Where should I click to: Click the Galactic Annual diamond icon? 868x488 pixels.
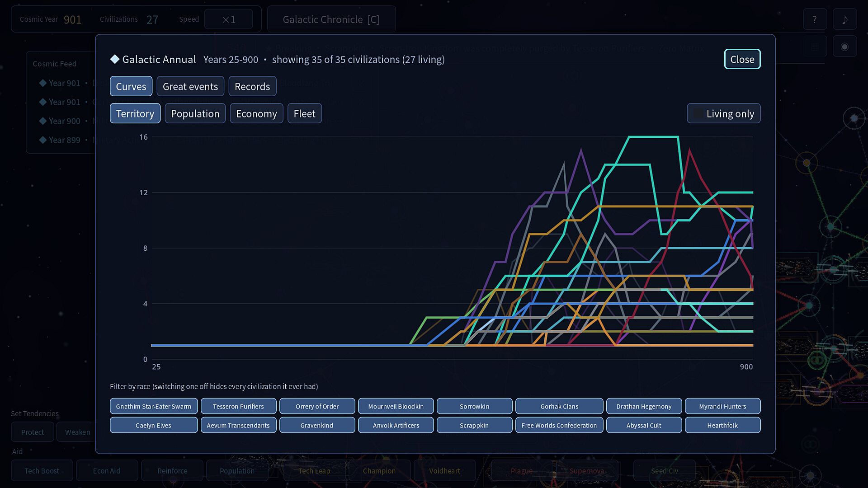tap(115, 59)
